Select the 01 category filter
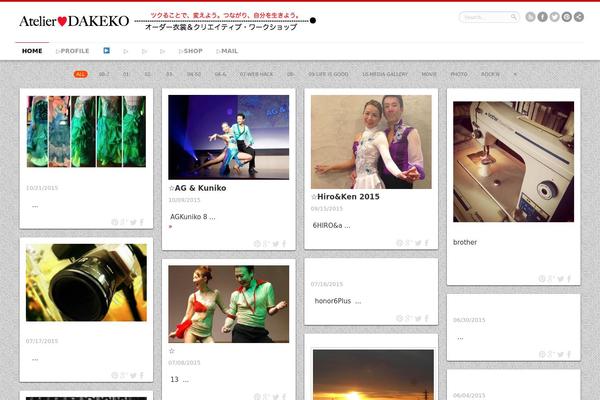 pos(126,74)
